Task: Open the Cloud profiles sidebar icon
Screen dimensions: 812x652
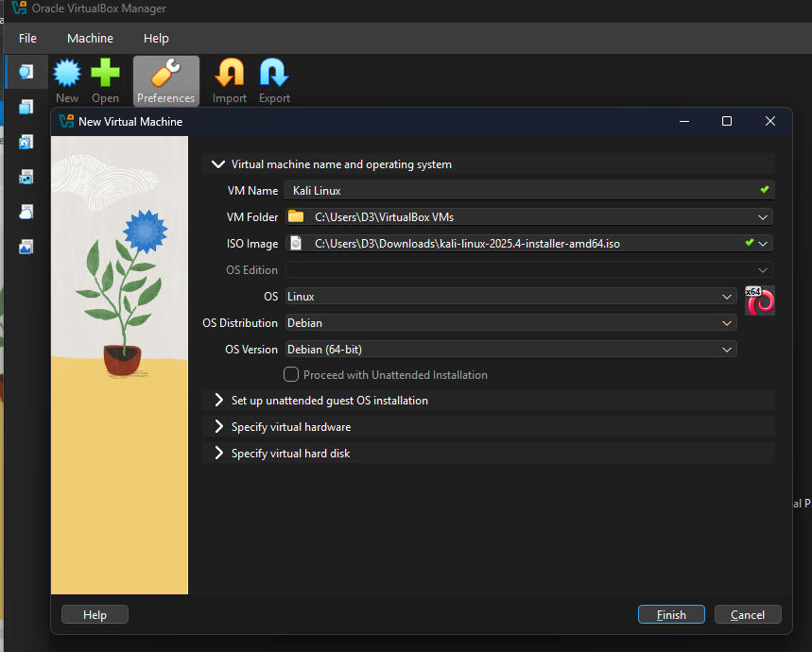Action: coord(26,213)
